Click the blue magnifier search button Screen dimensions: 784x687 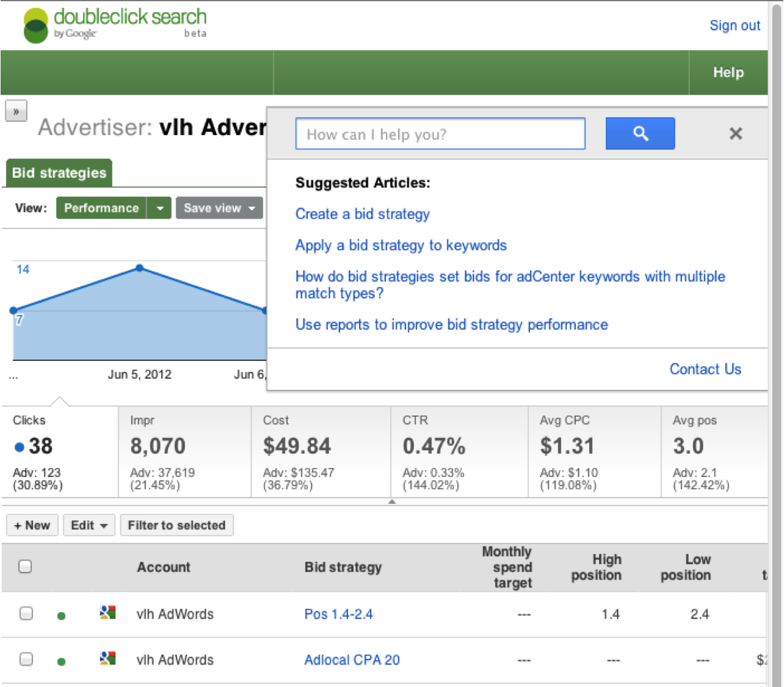[640, 133]
